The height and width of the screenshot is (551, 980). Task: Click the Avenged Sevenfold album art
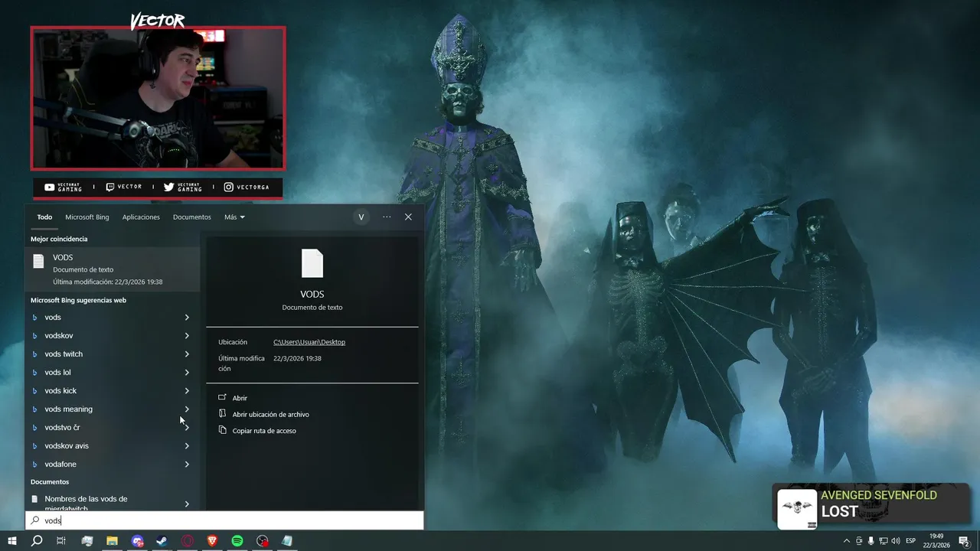(x=797, y=509)
